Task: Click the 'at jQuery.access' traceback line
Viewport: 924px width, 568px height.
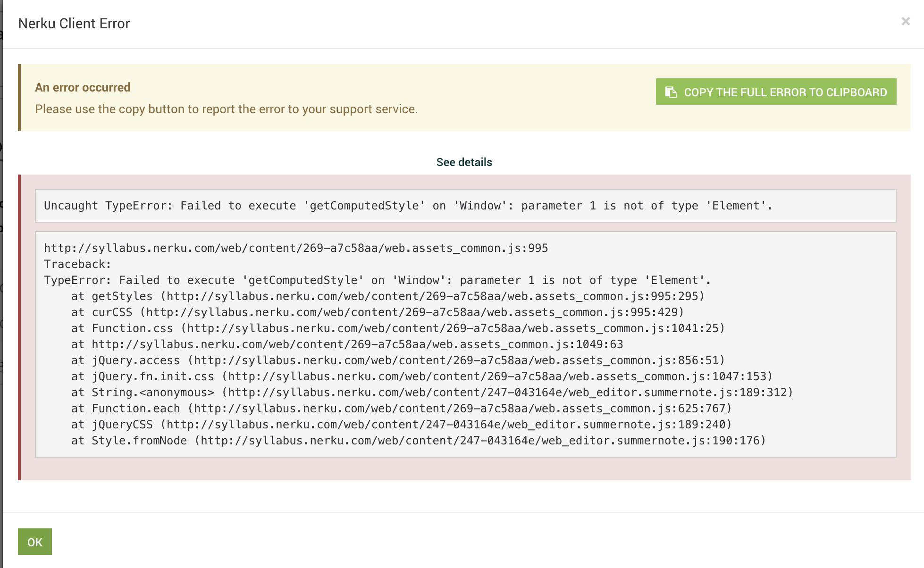Action: 397,360
